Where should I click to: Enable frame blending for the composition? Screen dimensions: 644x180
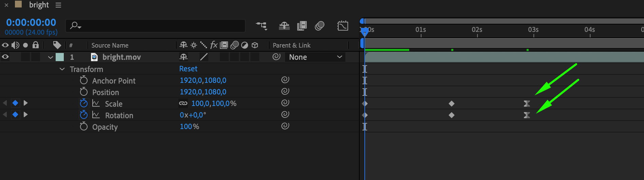302,26
